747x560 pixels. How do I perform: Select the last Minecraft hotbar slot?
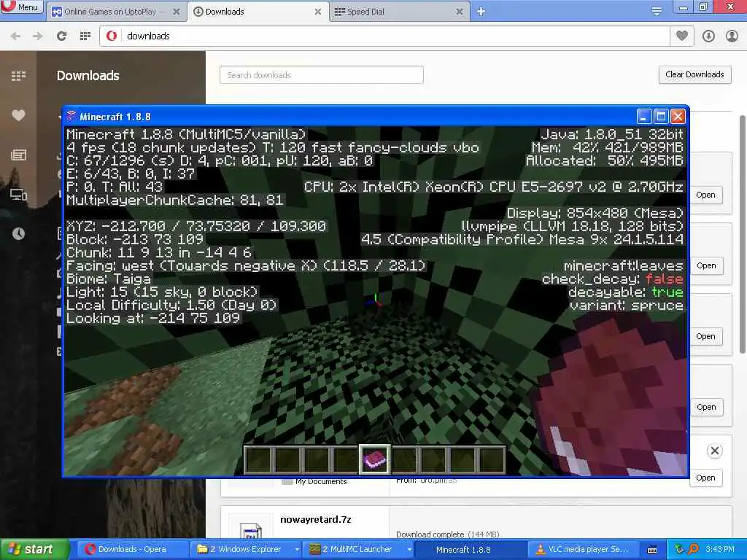(x=491, y=459)
